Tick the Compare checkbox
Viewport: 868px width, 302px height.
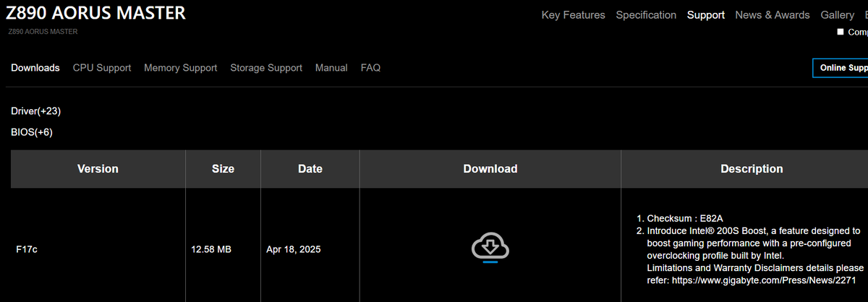coord(841,32)
